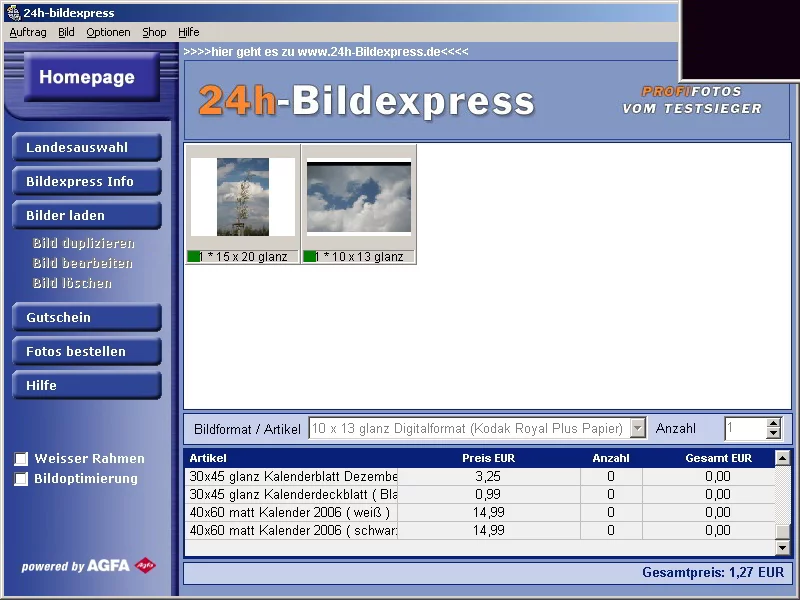
Task: Choose Bild duplizieren
Action: pos(84,243)
